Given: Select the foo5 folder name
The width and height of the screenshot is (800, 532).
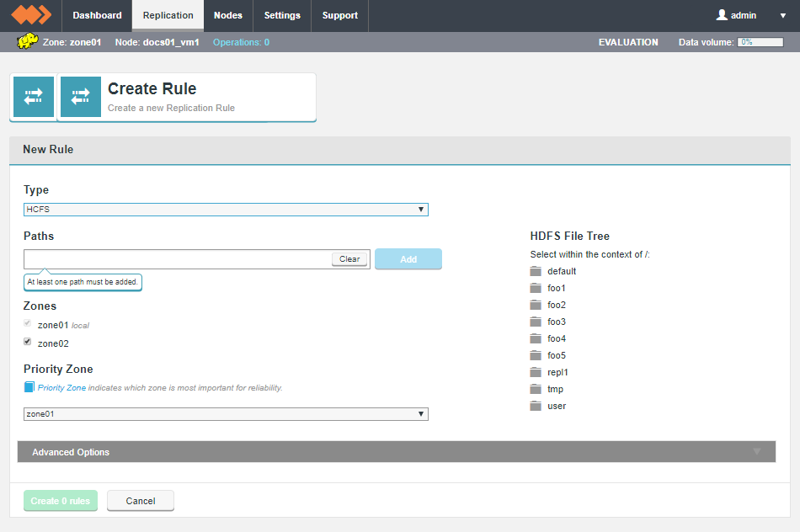Looking at the screenshot, I should click(556, 355).
